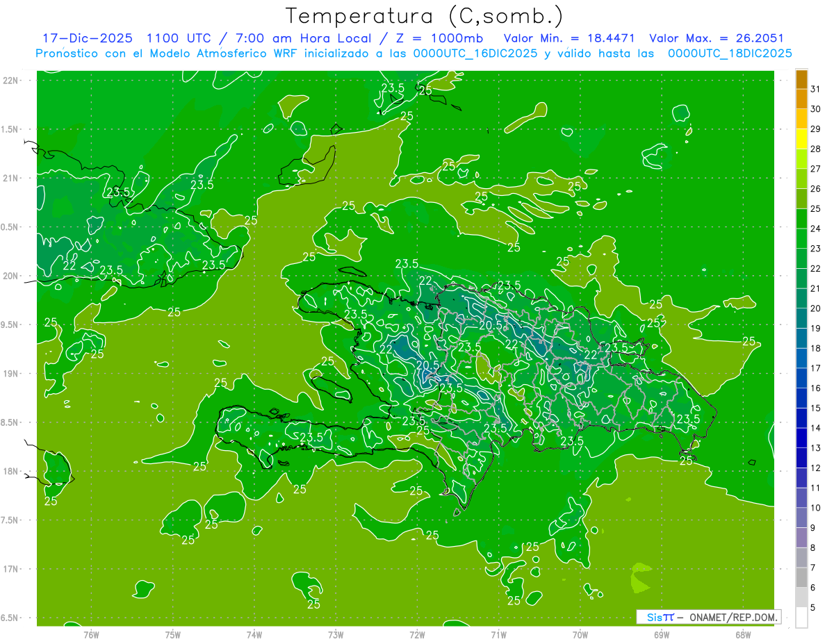Viewport: 834px width, 644px height.
Task: Click the "22N" latitude axis label
Action: (x=12, y=81)
